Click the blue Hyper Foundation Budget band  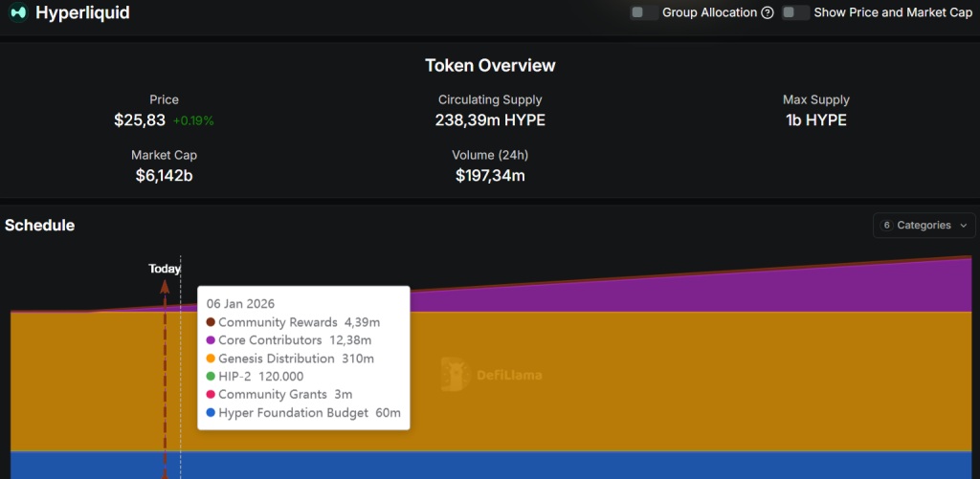pos(574,465)
